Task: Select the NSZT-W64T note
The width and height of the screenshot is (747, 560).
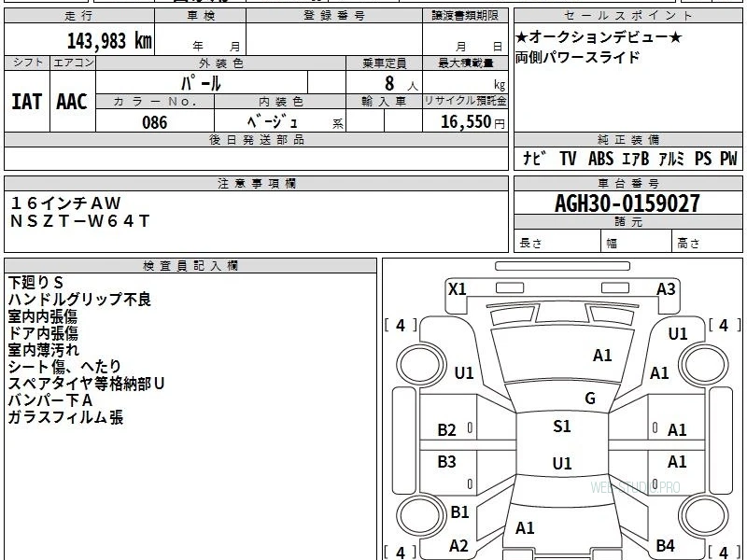Action: pyautogui.click(x=79, y=221)
